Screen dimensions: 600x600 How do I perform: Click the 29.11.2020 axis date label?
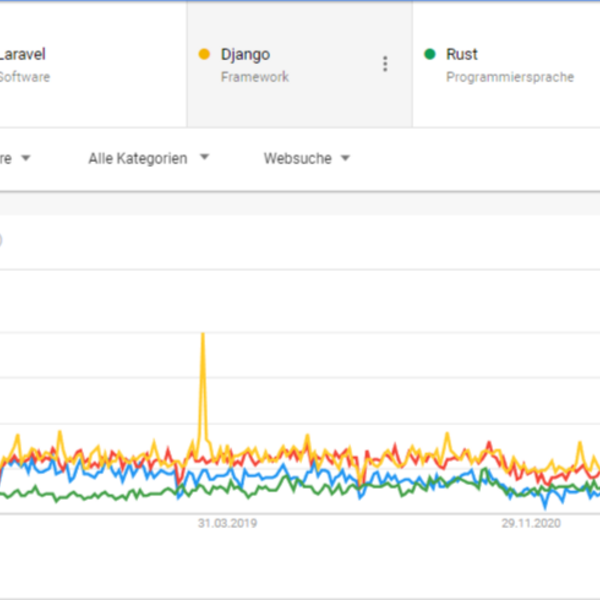[530, 523]
